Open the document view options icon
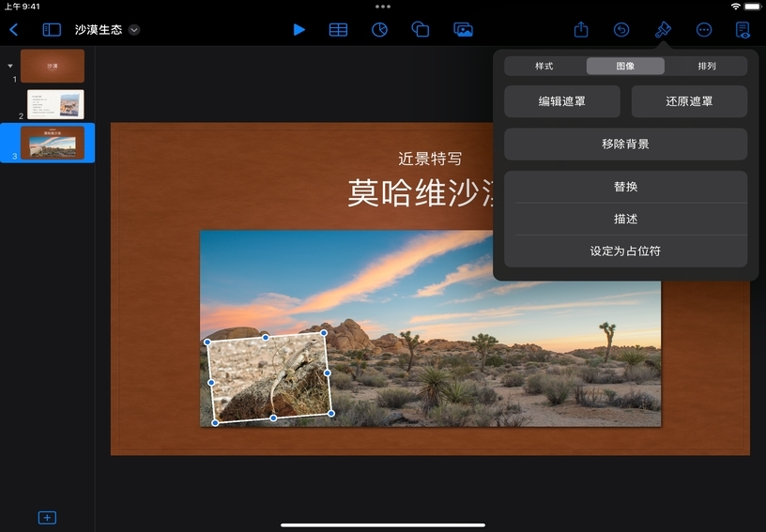The height and width of the screenshot is (532, 766). [x=743, y=29]
